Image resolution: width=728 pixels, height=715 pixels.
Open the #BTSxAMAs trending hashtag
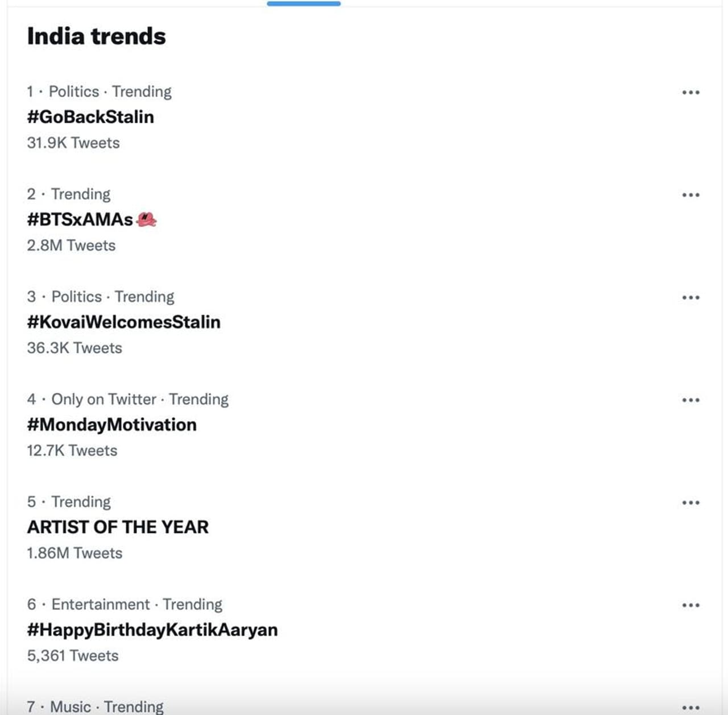[x=80, y=219]
